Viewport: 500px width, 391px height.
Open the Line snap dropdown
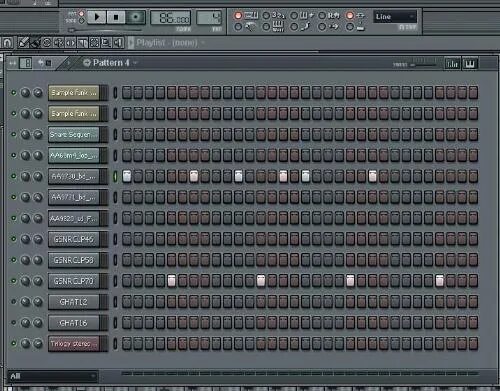pyautogui.click(x=395, y=17)
